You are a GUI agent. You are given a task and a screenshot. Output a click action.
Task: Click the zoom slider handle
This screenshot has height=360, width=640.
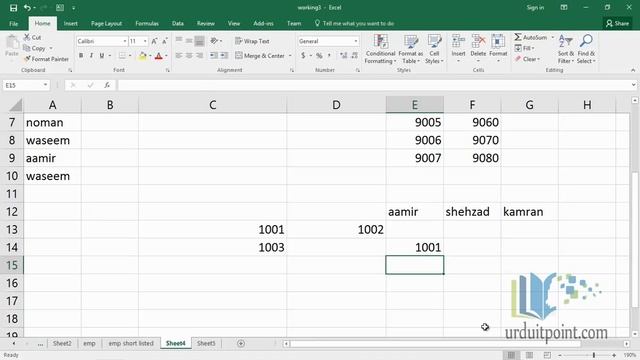pyautogui.click(x=594, y=355)
